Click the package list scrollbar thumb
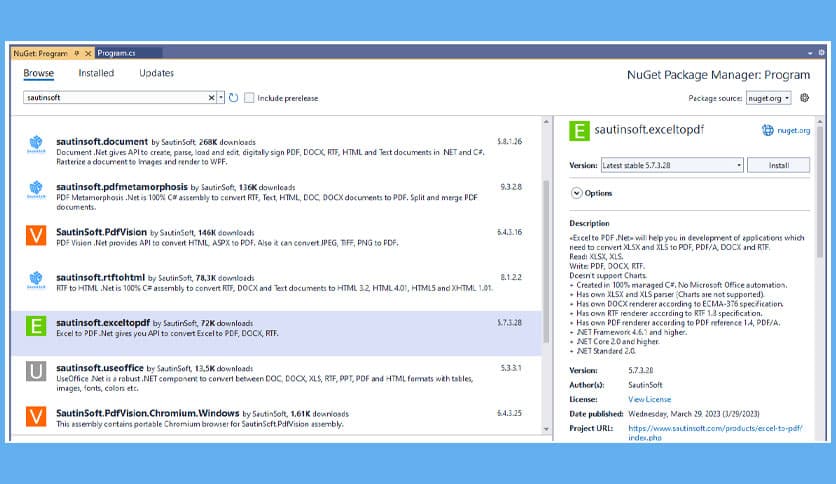The height and width of the screenshot is (484, 836). [x=546, y=261]
